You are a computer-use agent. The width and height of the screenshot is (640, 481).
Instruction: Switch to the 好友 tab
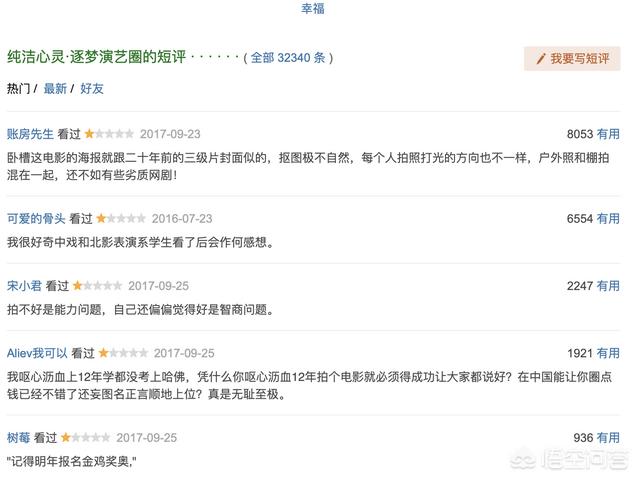(92, 88)
